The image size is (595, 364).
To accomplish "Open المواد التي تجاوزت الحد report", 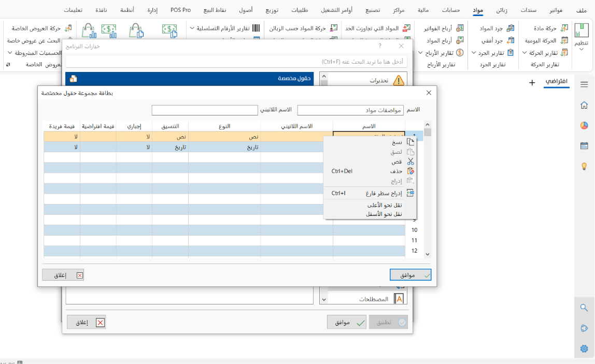I will pos(378,28).
